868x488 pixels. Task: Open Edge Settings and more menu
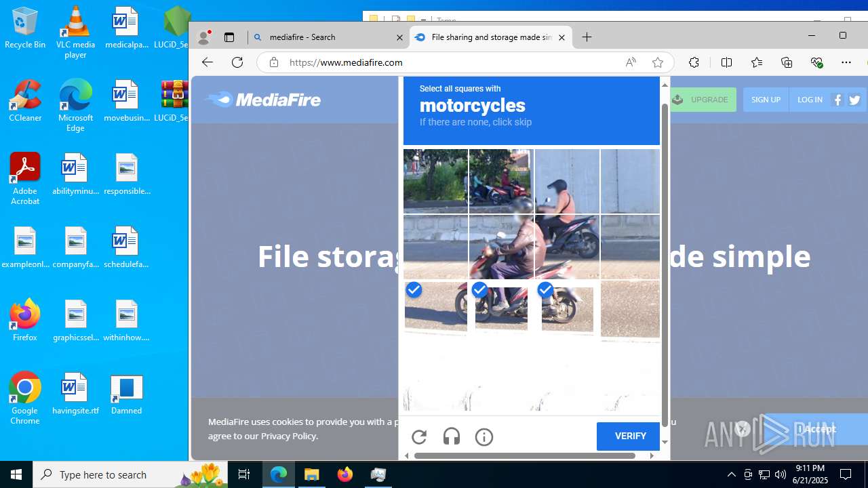[x=846, y=62]
